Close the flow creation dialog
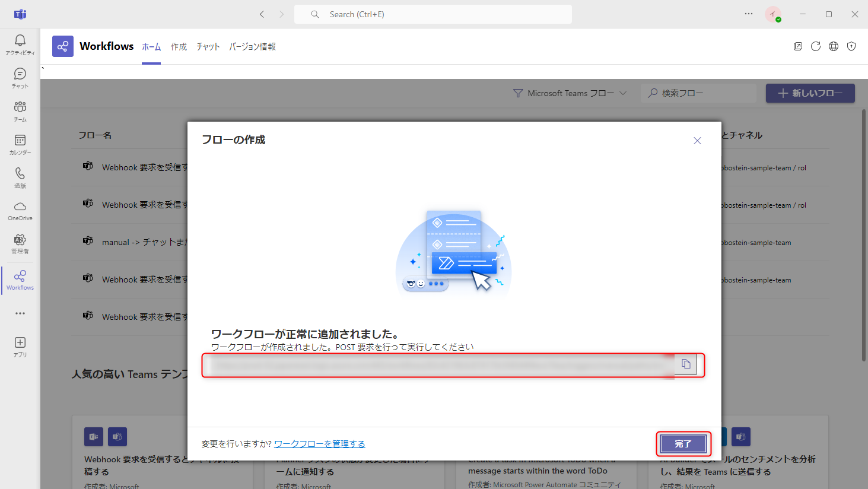Image resolution: width=868 pixels, height=489 pixels. point(697,141)
